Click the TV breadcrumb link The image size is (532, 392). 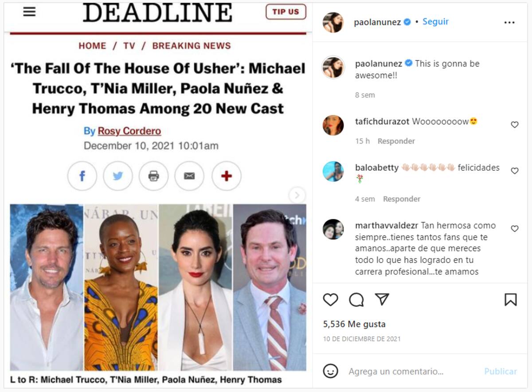129,46
